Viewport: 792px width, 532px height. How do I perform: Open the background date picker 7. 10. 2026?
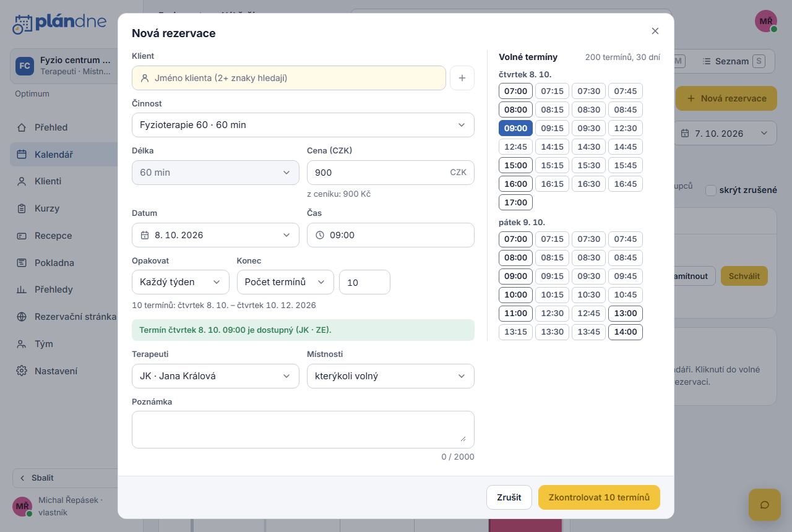point(725,133)
